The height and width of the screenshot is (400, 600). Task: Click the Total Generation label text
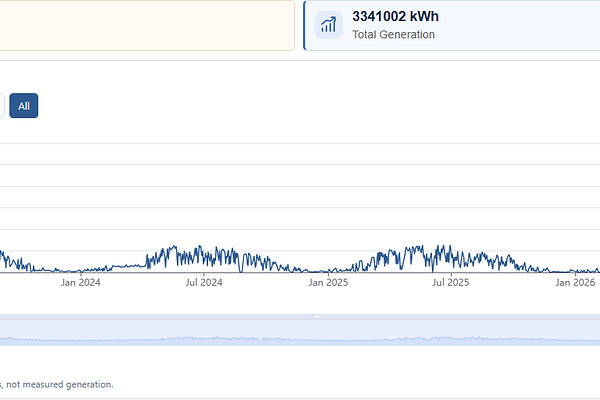pyautogui.click(x=393, y=34)
